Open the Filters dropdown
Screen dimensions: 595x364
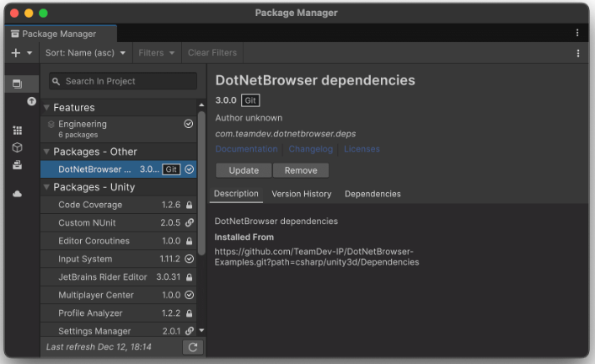157,53
